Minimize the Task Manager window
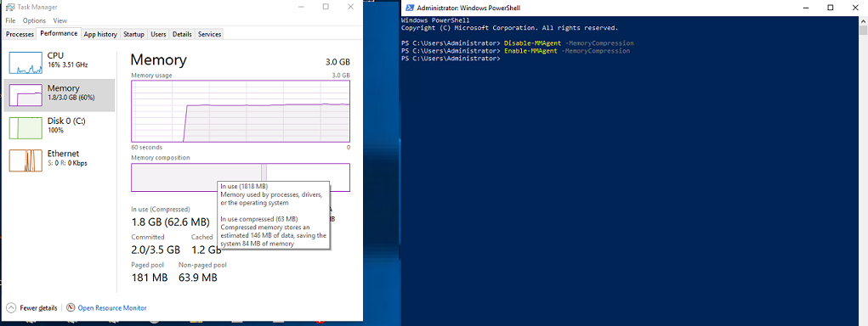Screen dimensions: 868x326 point(301,7)
